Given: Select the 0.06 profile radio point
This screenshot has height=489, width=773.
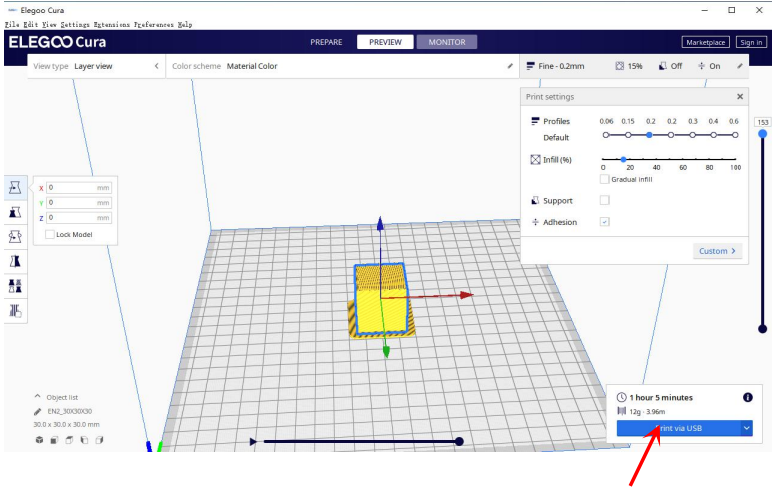Looking at the screenshot, I should [606, 135].
